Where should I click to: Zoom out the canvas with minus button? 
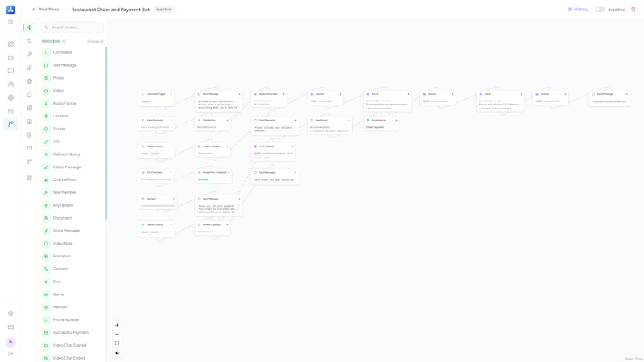[x=117, y=334]
